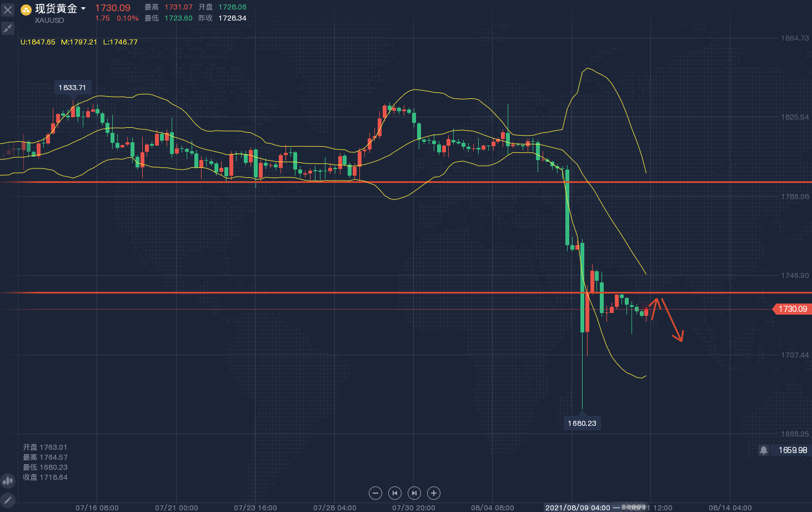Viewport: 812px width, 512px height.
Task: Click the collapse/shrink chart icon
Action: tap(8, 28)
